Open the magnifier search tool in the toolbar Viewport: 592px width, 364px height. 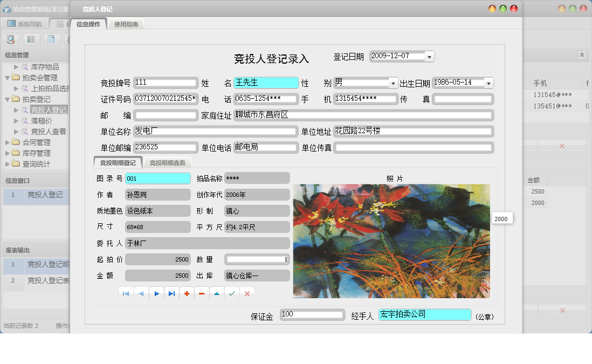(11, 39)
